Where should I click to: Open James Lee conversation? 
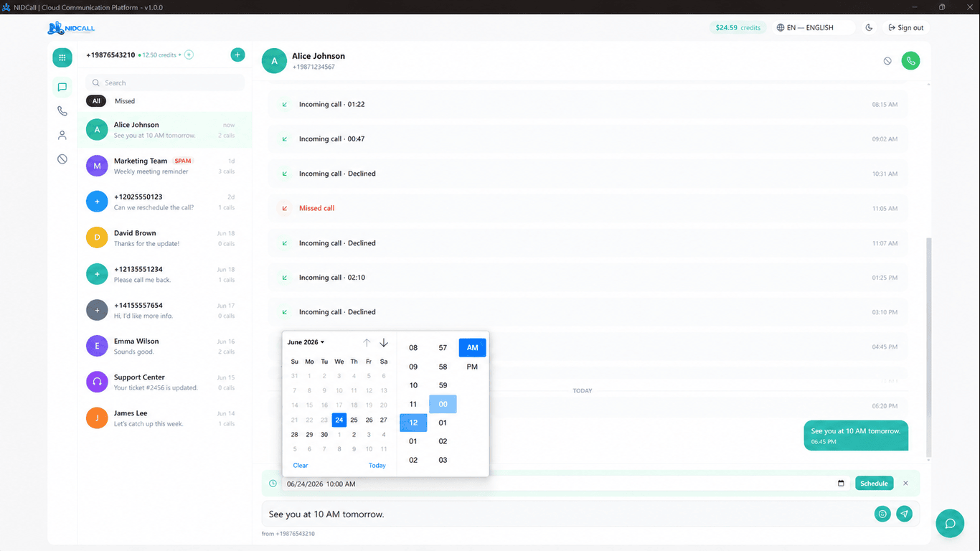coord(165,418)
